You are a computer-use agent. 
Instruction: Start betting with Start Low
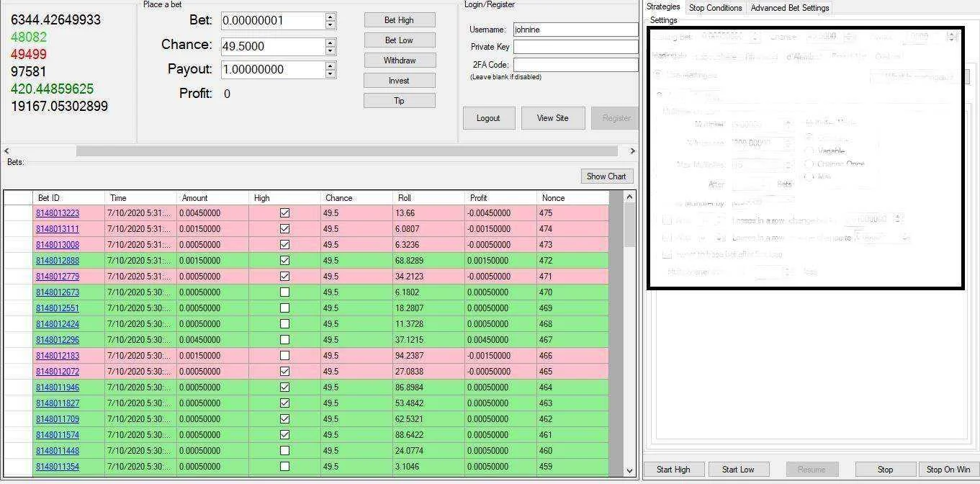tap(739, 470)
